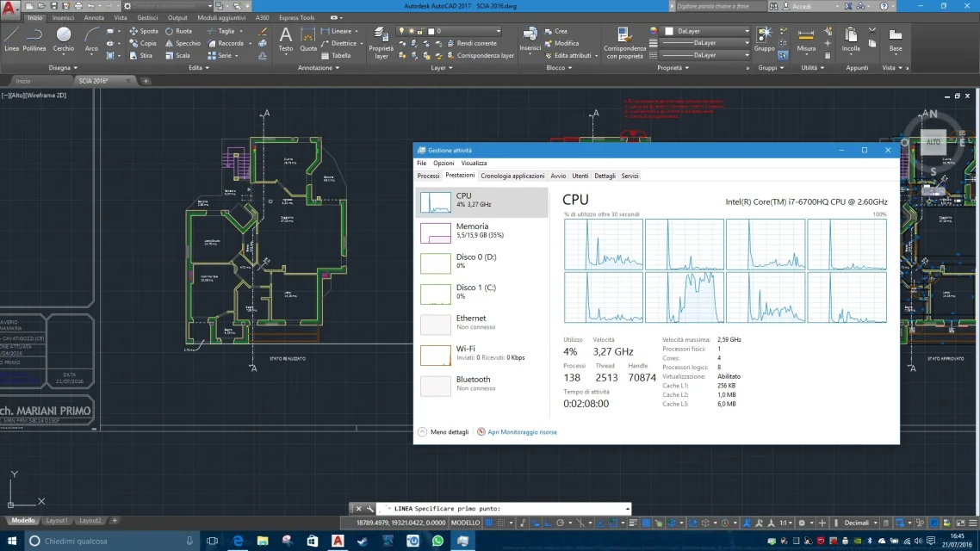Toggle transparency display in status bar

tap(646, 523)
